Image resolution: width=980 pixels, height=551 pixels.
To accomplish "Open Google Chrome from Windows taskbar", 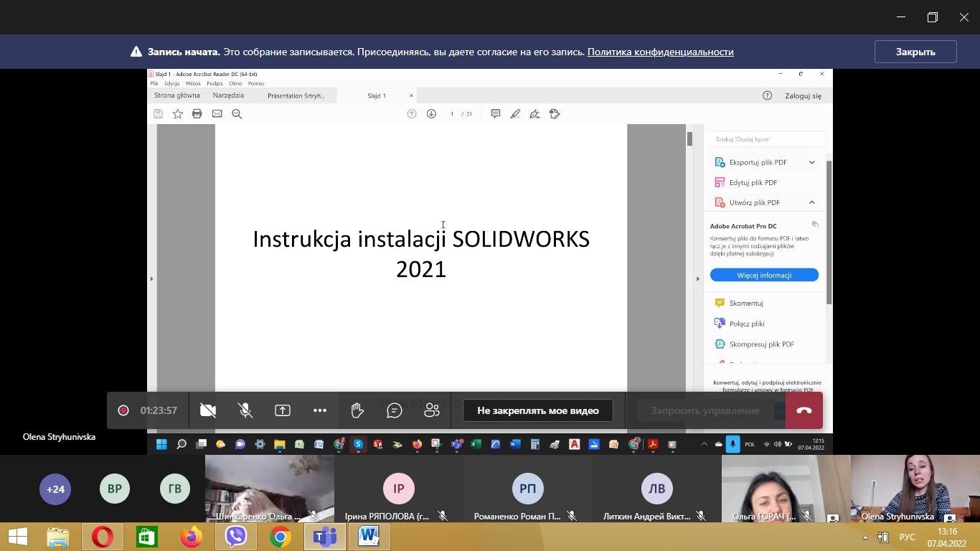I will tap(281, 537).
